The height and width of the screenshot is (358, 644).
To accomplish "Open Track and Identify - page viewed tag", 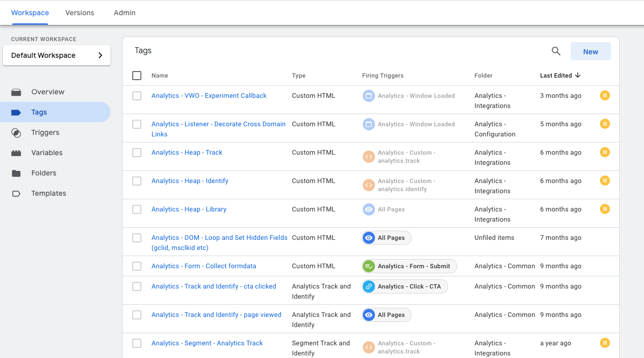I will (216, 314).
